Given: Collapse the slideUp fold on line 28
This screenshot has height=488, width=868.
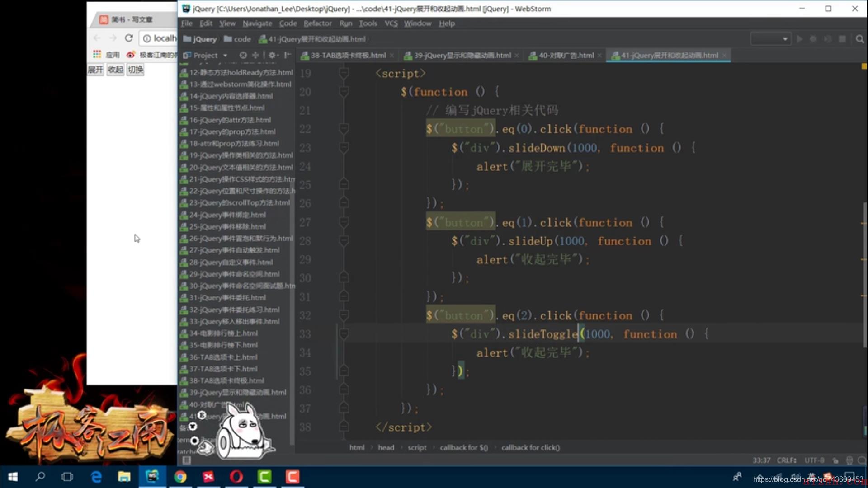Looking at the screenshot, I should tap(344, 241).
